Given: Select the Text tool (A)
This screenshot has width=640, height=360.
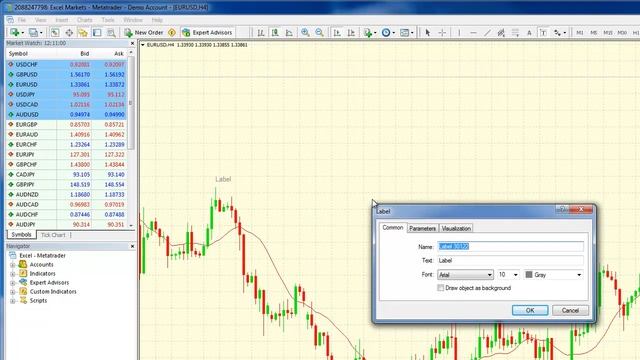Looking at the screenshot, I should tap(529, 33).
